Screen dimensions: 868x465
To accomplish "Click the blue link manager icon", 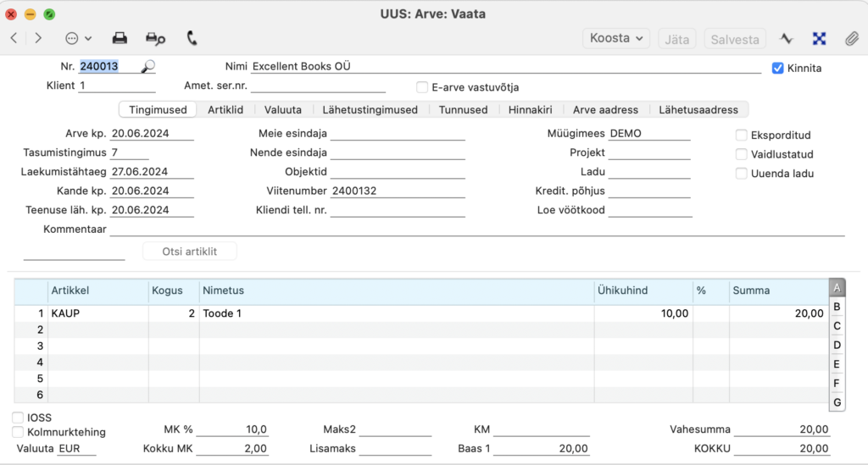I will tap(820, 39).
